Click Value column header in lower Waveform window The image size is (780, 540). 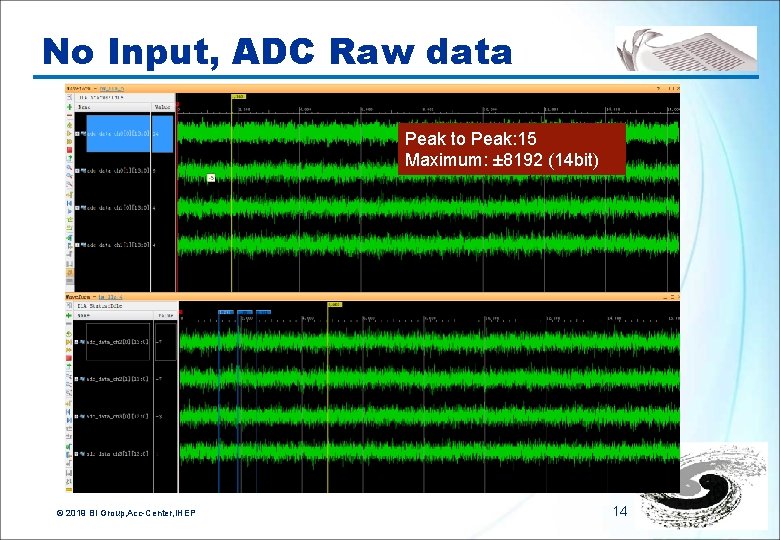tap(166, 316)
